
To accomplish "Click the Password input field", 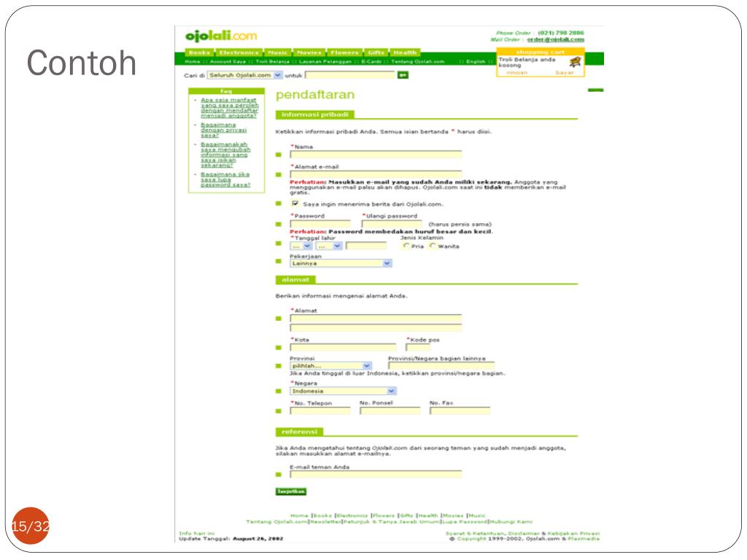I will (x=320, y=224).
